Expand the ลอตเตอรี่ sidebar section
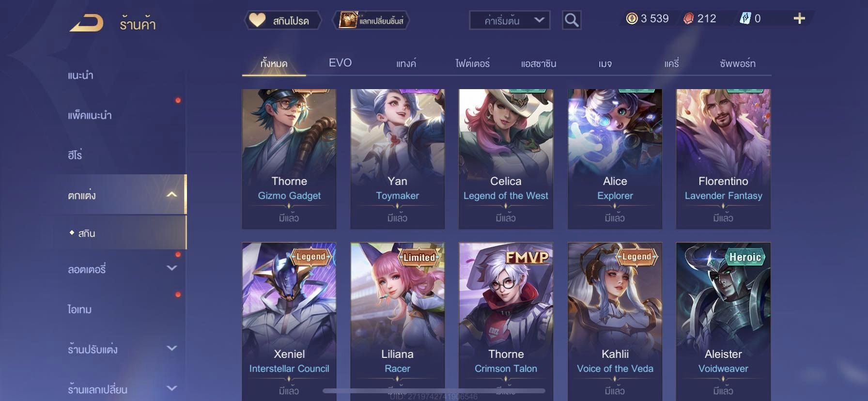This screenshot has height=401, width=868. pyautogui.click(x=171, y=268)
